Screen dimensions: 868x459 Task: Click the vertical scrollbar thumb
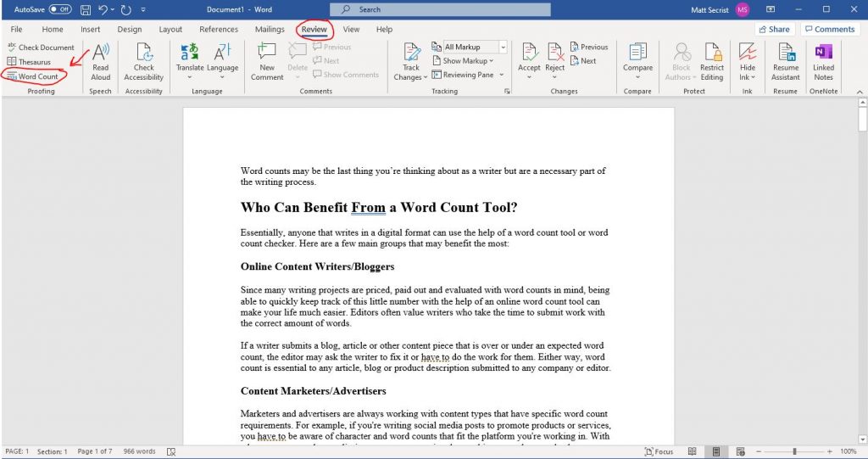click(x=862, y=119)
